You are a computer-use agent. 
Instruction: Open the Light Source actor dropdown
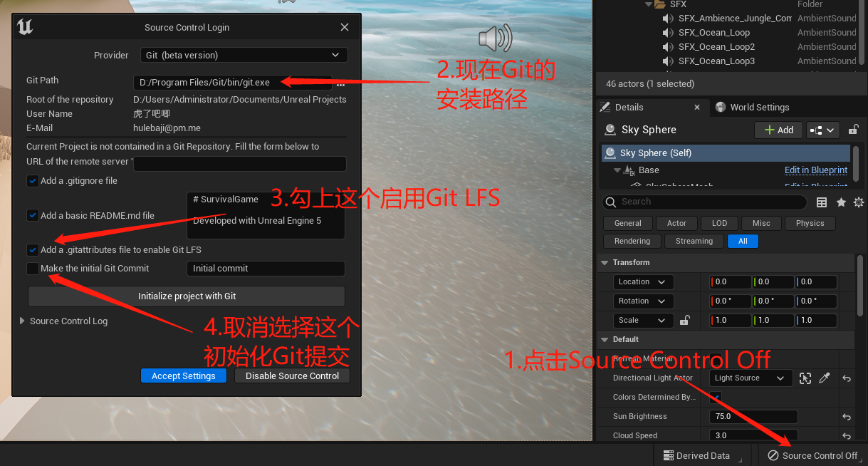tap(751, 378)
